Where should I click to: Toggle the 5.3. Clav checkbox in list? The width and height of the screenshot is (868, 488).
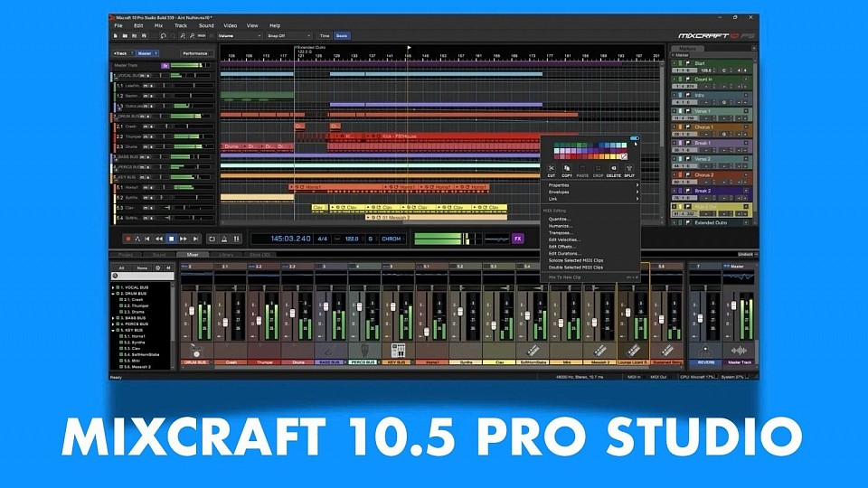[x=121, y=349]
